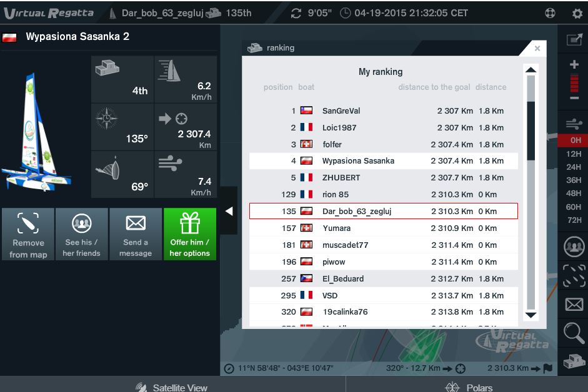The height and width of the screenshot is (392, 588).
Task: Select folfer ranking row
Action: [x=384, y=144]
